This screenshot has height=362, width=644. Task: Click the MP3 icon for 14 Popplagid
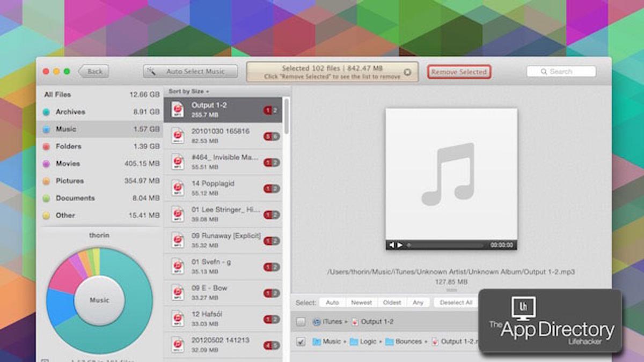[x=178, y=188]
